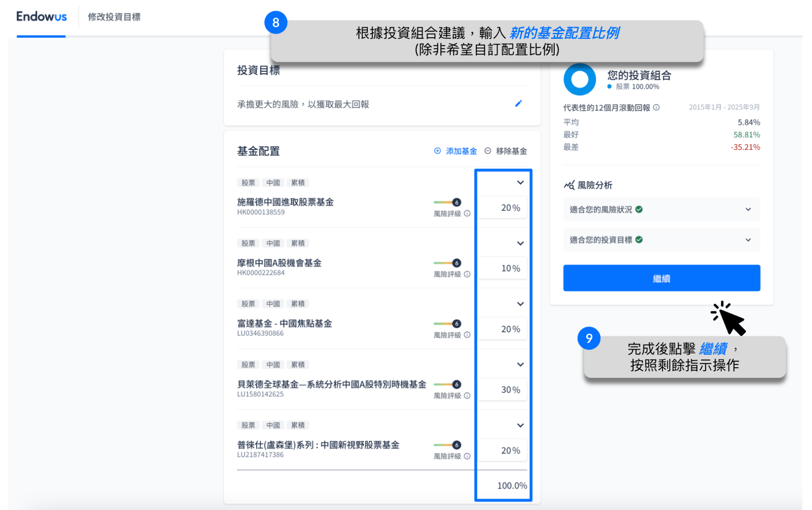Open info icon next to 代表性的12個月滾動回報
812x510 pixels.
pos(656,107)
